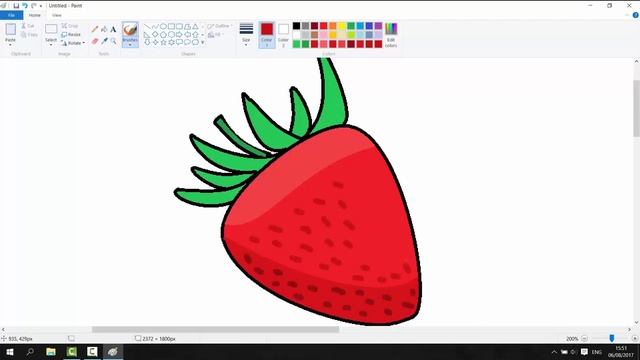640x360 pixels.
Task: Choose the Curve shape
Action: click(155, 27)
